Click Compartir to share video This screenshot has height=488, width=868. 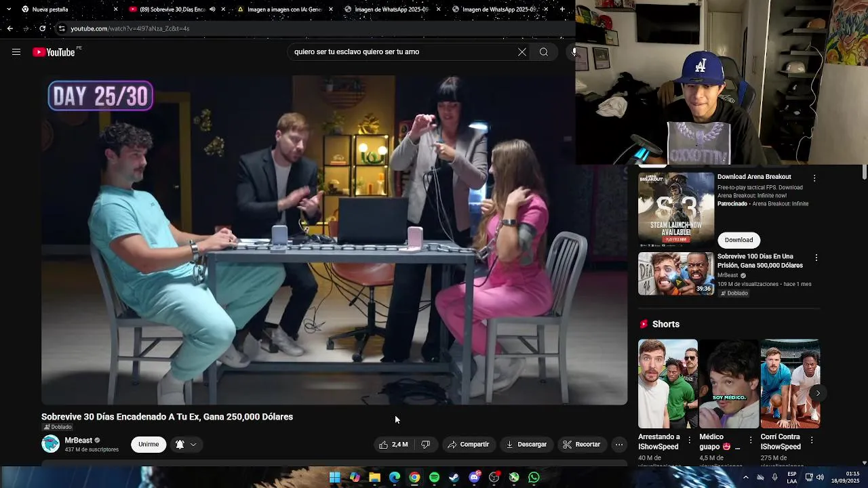click(469, 445)
